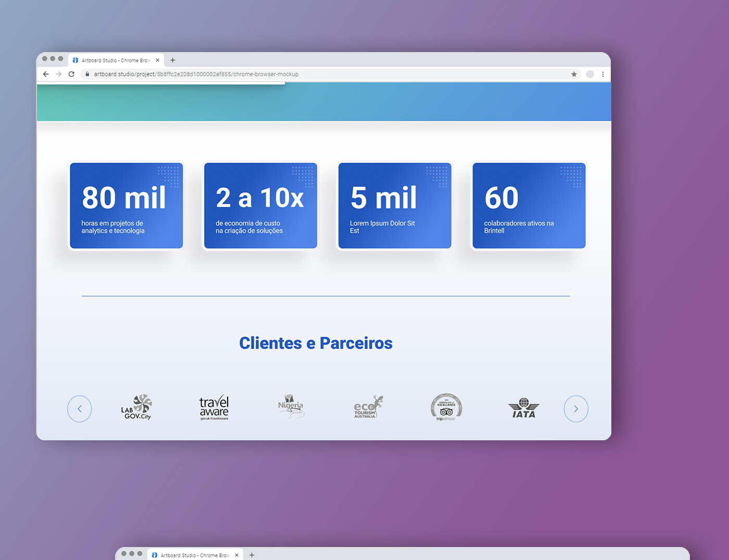
Task: Click the "Lorem Ipsum Dolor Sit Est" text
Action: coord(382,227)
